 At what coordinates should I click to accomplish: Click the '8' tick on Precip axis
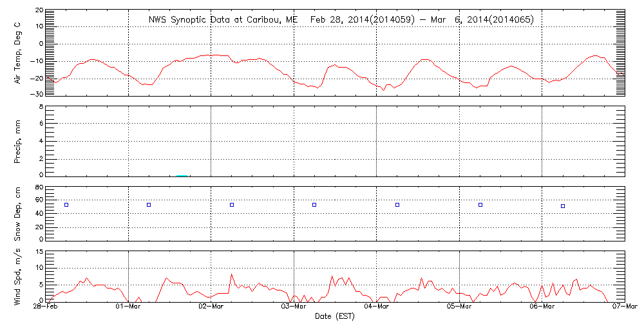coord(40,107)
